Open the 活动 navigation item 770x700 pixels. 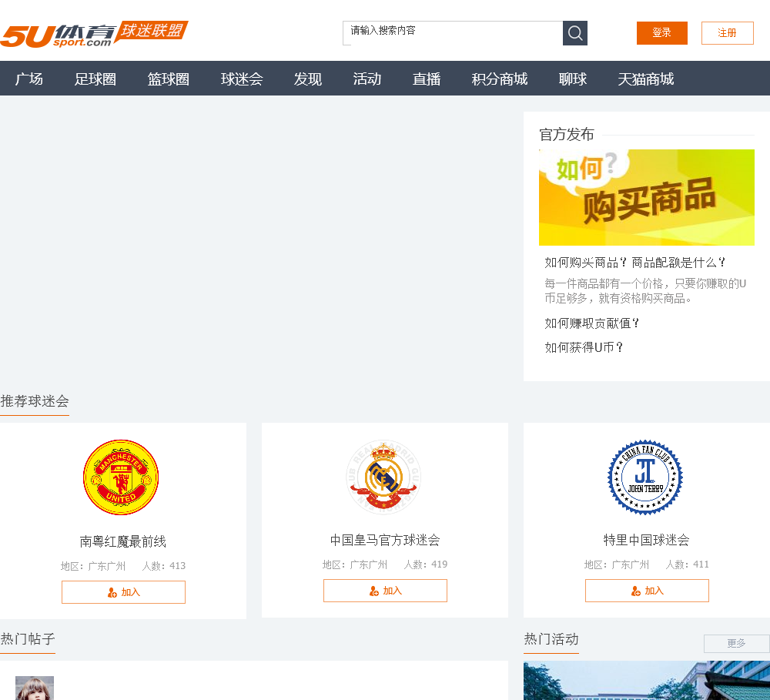click(367, 79)
